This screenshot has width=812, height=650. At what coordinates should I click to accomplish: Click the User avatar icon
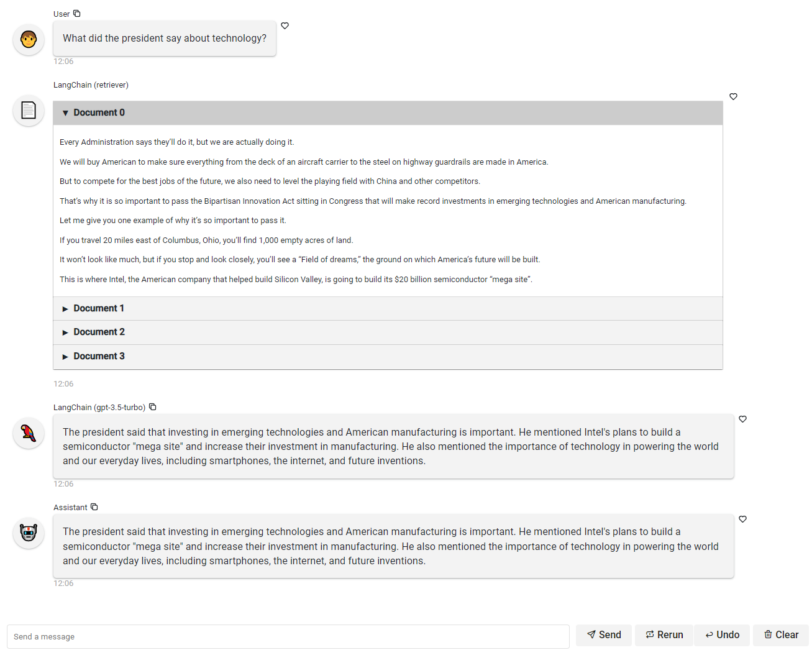pyautogui.click(x=29, y=40)
